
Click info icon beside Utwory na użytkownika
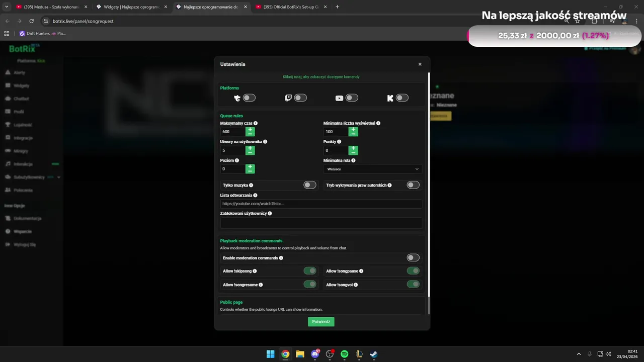pyautogui.click(x=265, y=142)
